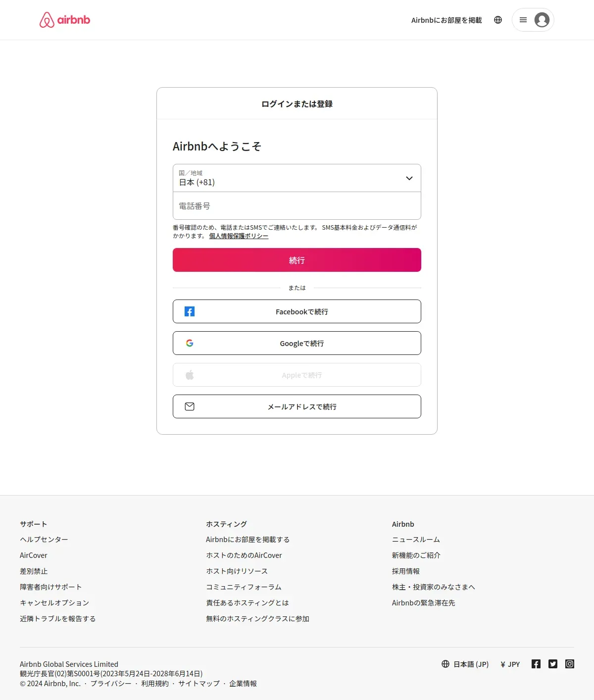Screen dimensions: 594x700
Task: Continue with Facebookで続行
Action: (x=297, y=311)
